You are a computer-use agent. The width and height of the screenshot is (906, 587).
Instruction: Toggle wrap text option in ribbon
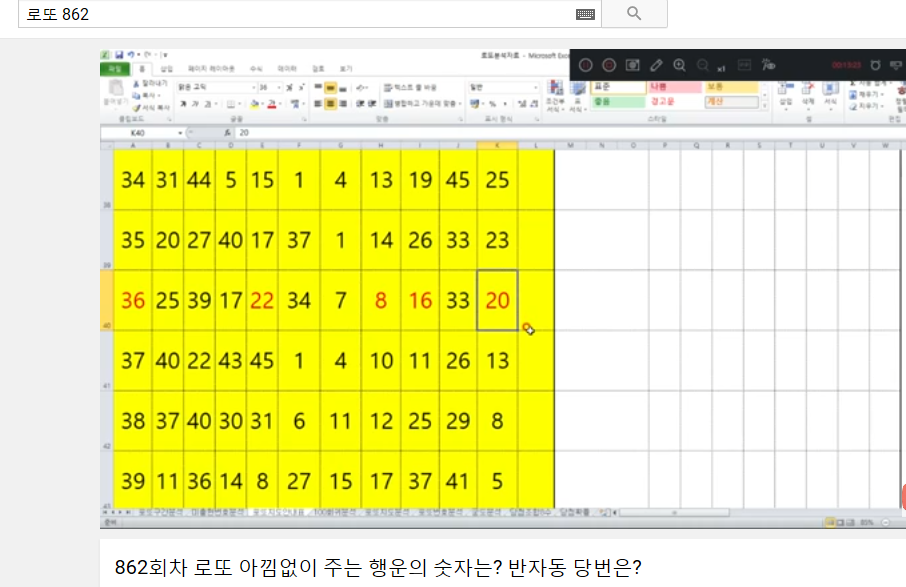click(x=387, y=88)
